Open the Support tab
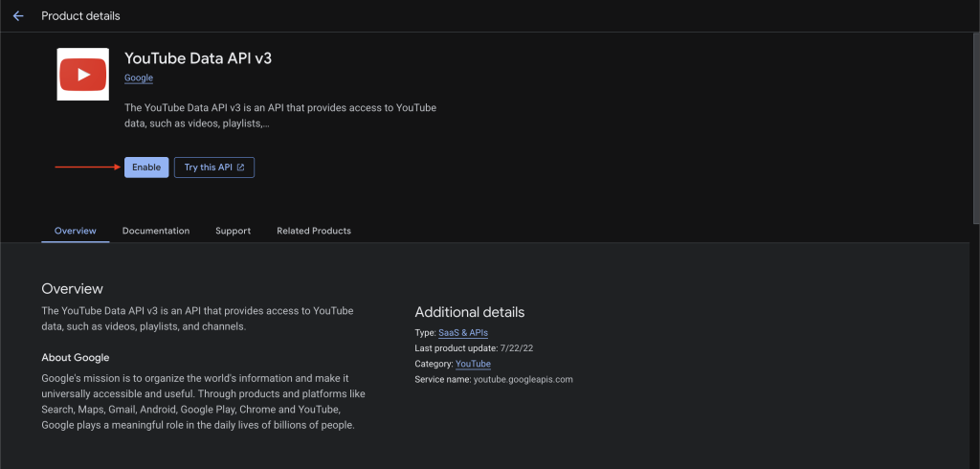 pyautogui.click(x=233, y=231)
